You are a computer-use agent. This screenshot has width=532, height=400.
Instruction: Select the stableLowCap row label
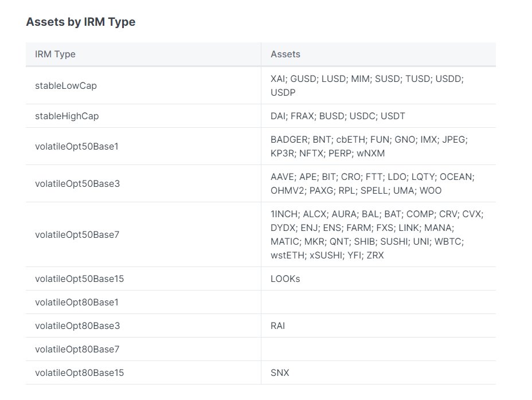66,86
